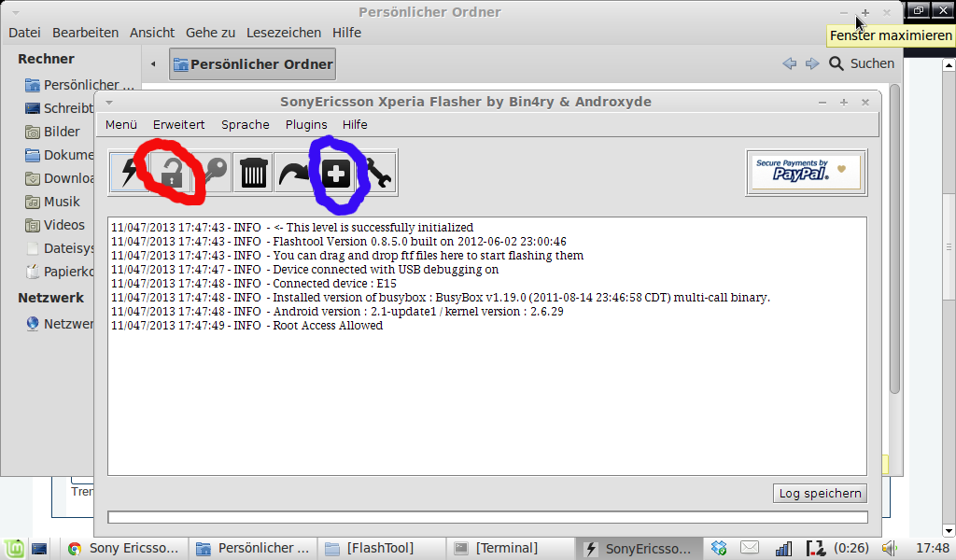Click the key root icon
The height and width of the screenshot is (560, 956).
point(212,173)
